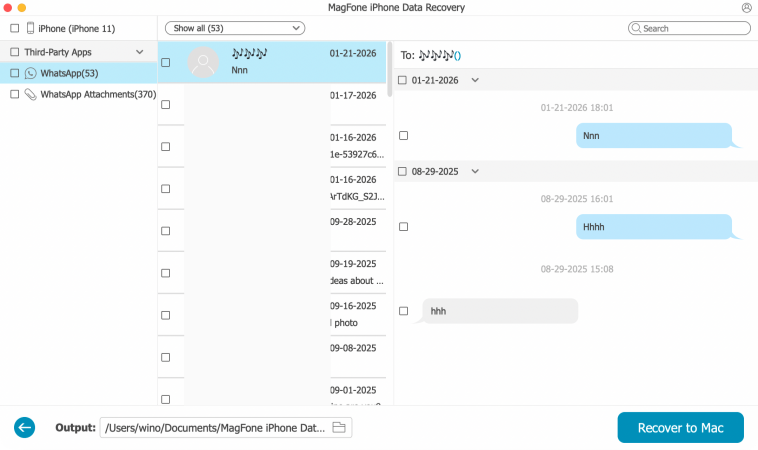Tick the Third-Party Apps checkbox
Screen dimensions: 758x450
tap(15, 52)
